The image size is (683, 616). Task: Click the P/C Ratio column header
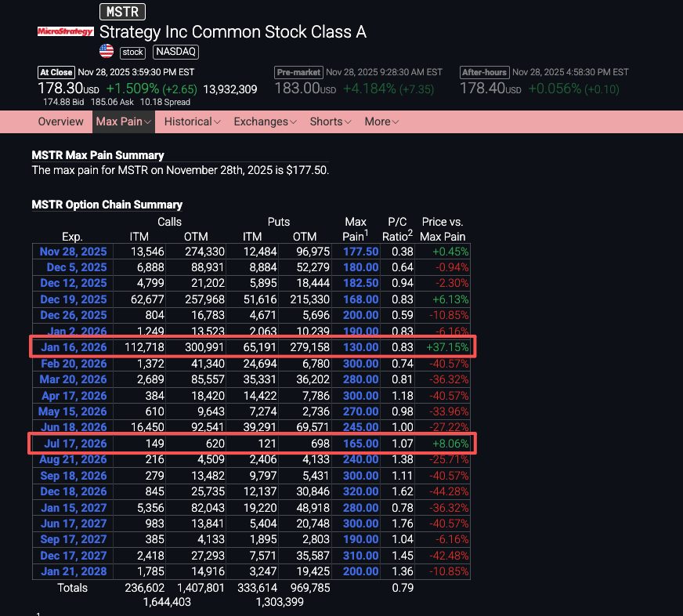pos(397,229)
